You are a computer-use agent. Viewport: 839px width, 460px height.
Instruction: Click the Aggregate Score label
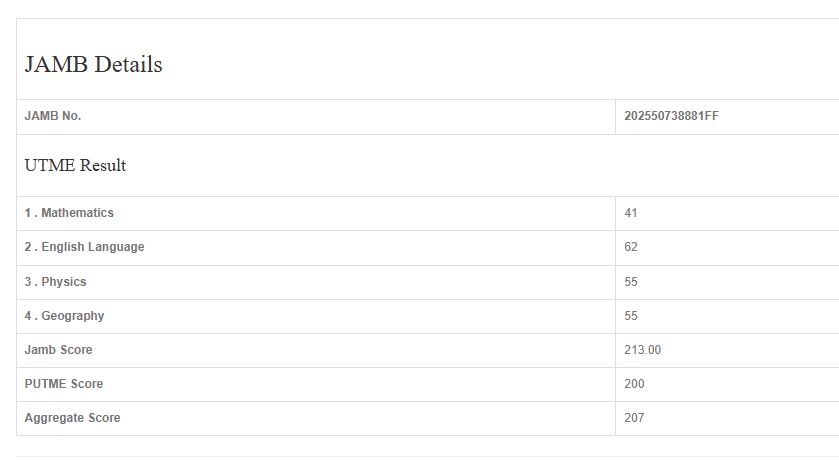click(72, 418)
